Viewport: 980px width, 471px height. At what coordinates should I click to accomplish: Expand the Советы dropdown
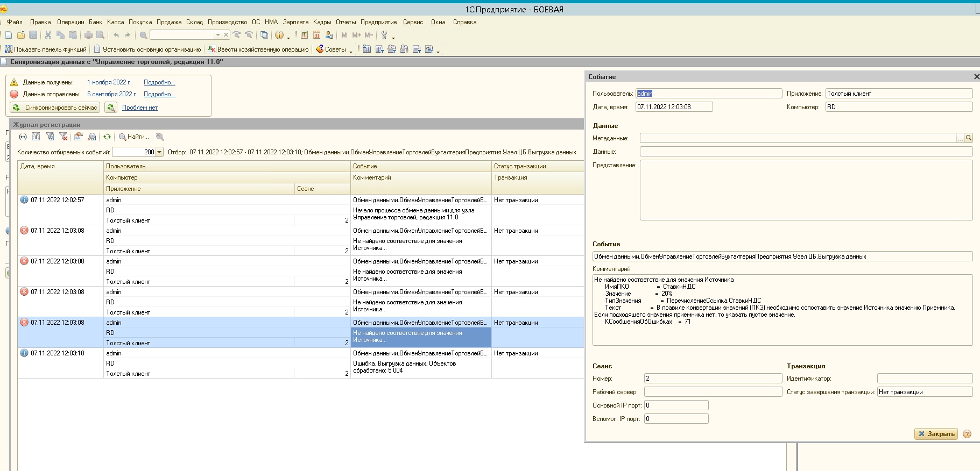click(351, 50)
